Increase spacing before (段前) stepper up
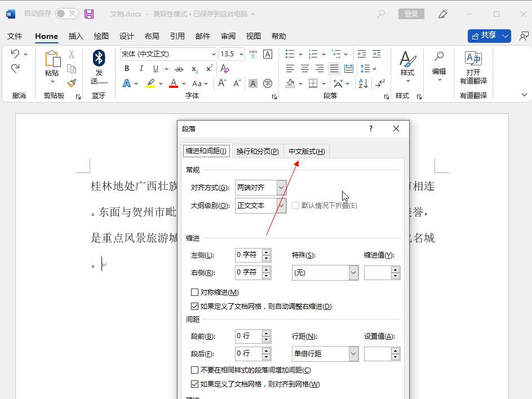The width and height of the screenshot is (532, 399). (267, 333)
